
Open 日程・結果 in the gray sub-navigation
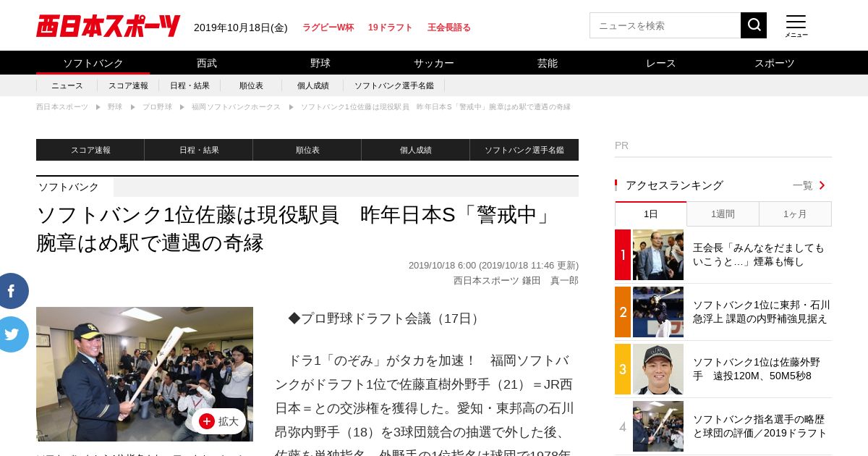[190, 85]
